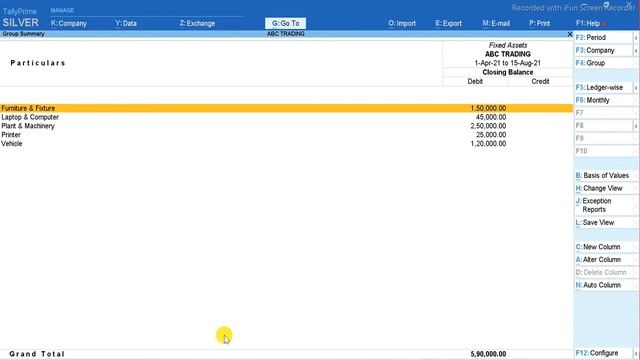Open the P: Print menu
Viewport: 640px width, 360px height.
click(540, 23)
